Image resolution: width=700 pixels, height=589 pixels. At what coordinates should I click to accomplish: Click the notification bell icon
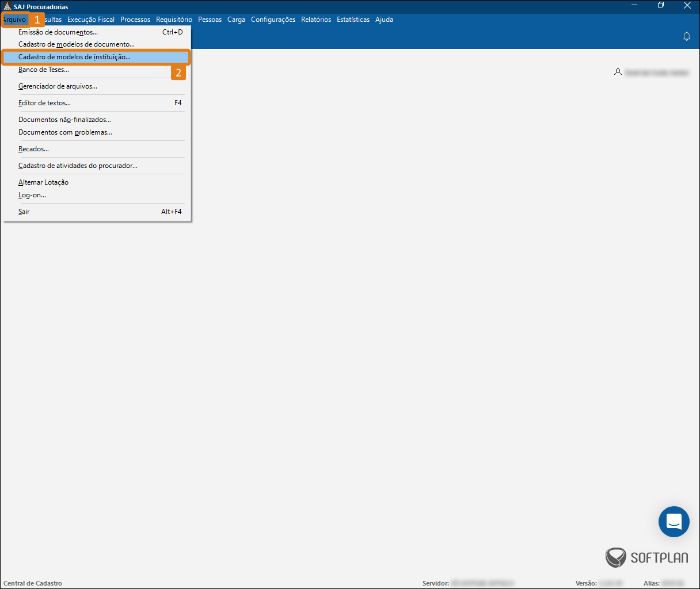[x=686, y=36]
